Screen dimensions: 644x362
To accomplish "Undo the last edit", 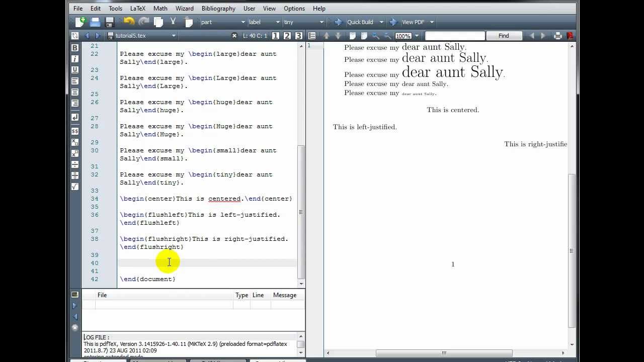I will click(129, 22).
